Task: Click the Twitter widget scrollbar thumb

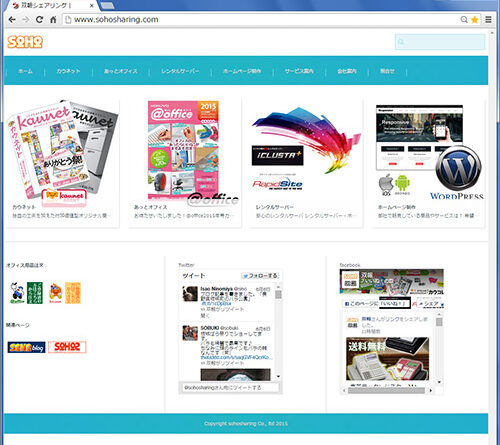Action: click(278, 294)
